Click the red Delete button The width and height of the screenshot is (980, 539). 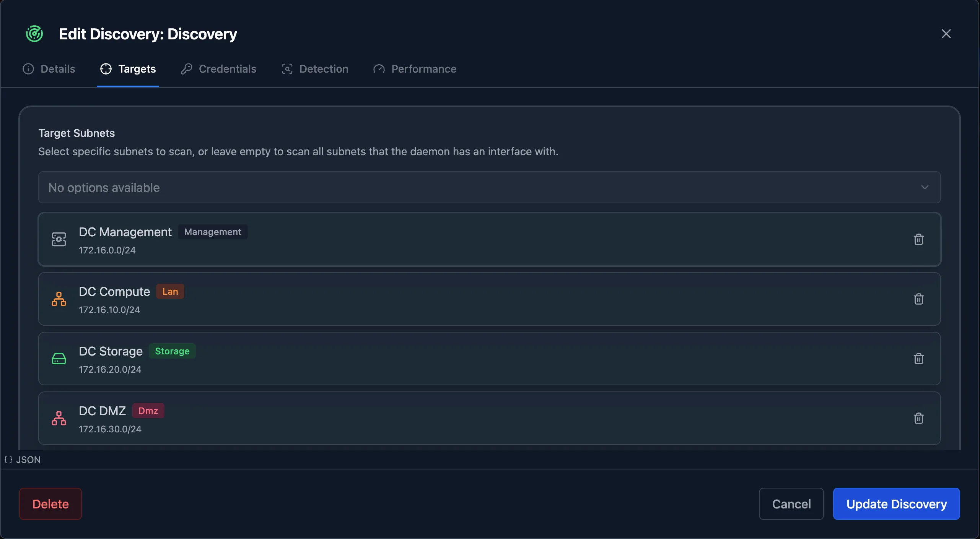point(50,504)
